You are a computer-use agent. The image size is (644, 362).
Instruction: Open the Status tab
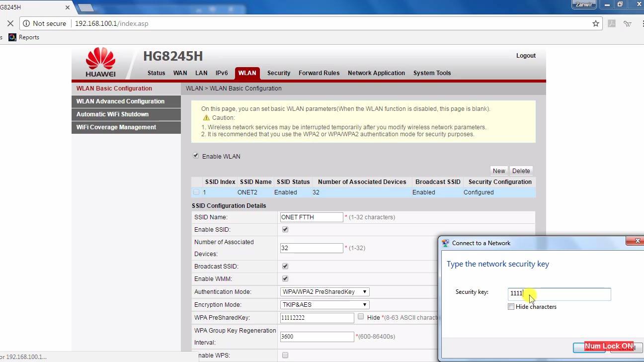click(x=156, y=73)
